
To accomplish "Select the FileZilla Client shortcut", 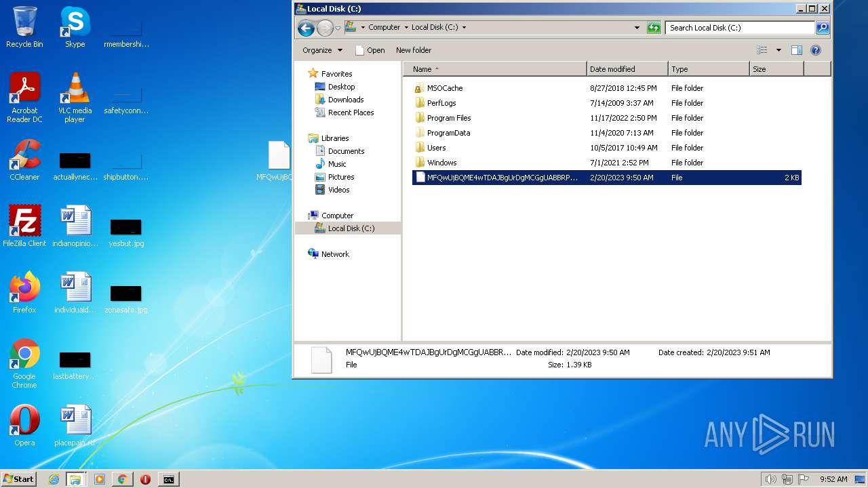I will [24, 226].
